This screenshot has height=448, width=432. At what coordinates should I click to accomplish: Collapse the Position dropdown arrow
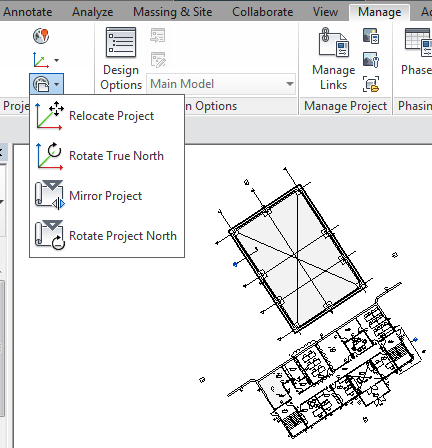point(57,84)
